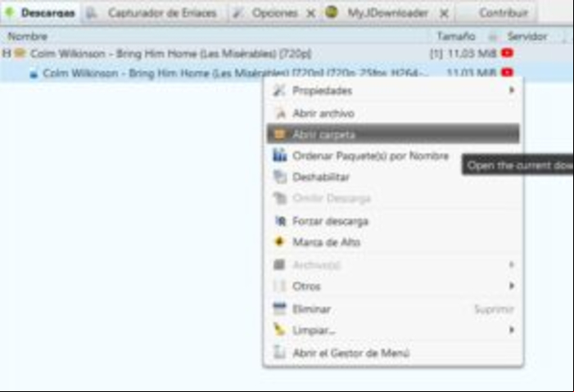Open Propiedades submenu
The image size is (574, 392).
pyautogui.click(x=394, y=90)
